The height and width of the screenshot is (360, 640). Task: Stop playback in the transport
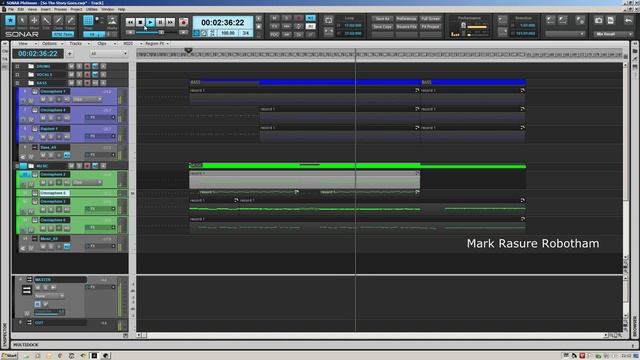[x=140, y=22]
